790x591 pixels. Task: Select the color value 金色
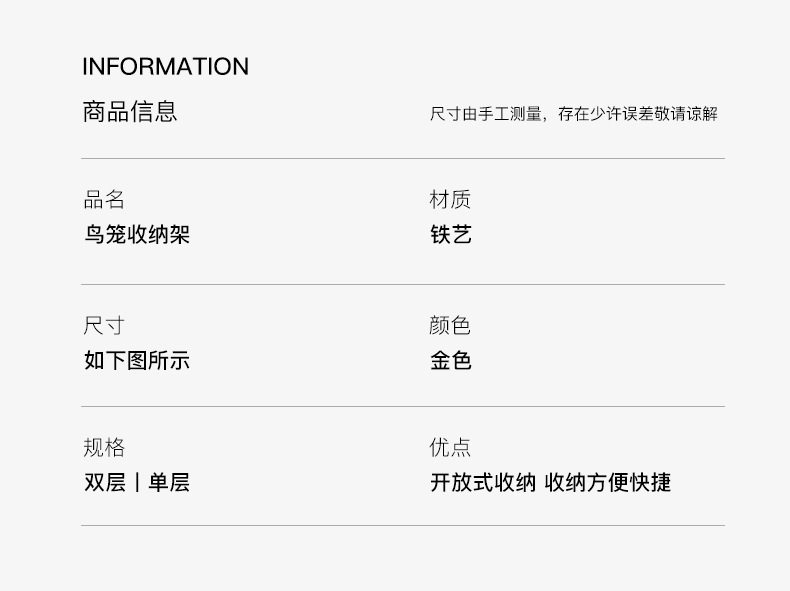pos(450,361)
